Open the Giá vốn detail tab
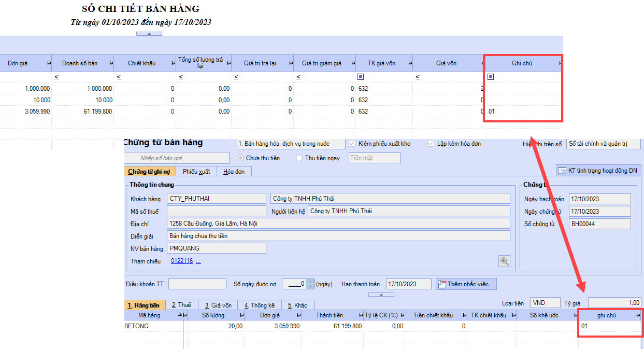Image resolution: width=644 pixels, height=349 pixels. tap(218, 305)
